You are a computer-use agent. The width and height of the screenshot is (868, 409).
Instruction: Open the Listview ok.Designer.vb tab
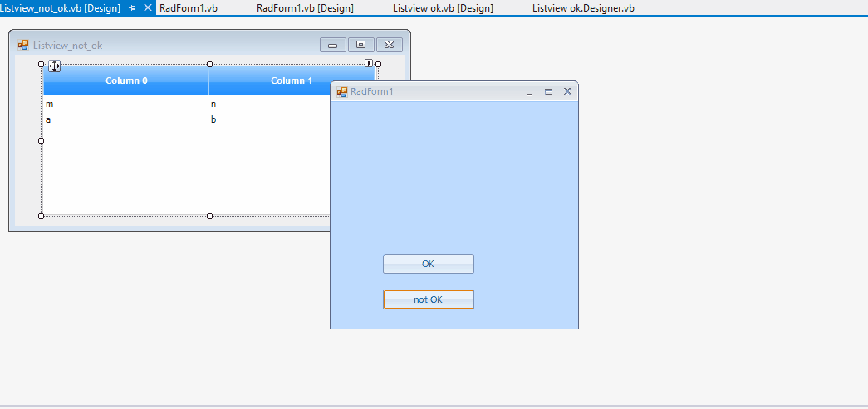(583, 8)
